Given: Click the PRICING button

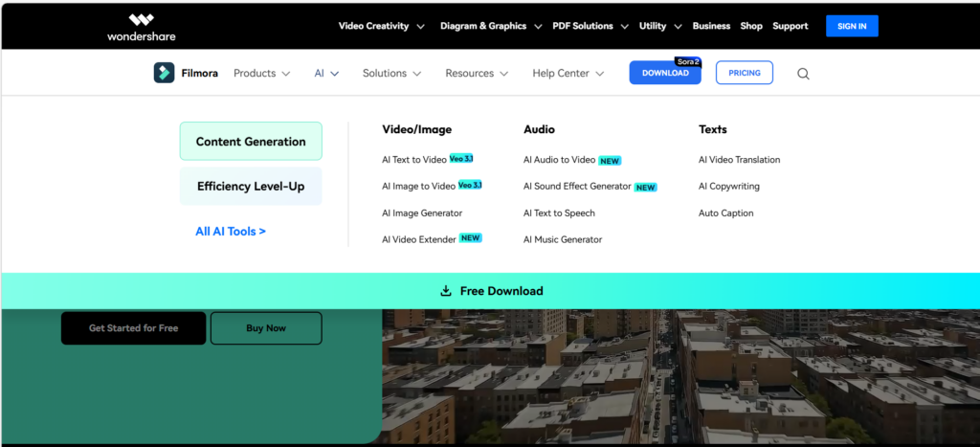Looking at the screenshot, I should pyautogui.click(x=744, y=73).
